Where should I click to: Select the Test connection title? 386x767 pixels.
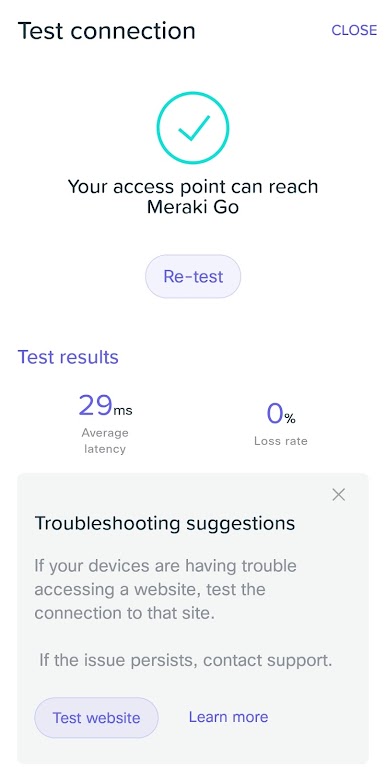click(107, 31)
